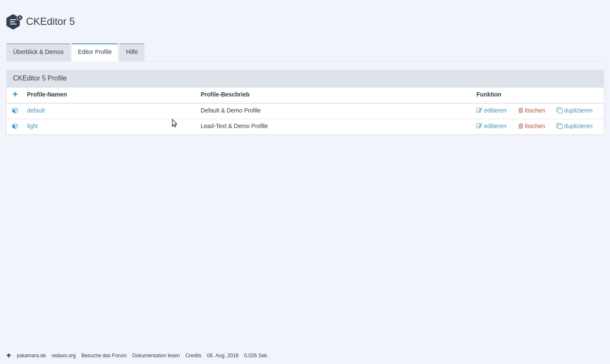610x364 pixels.
Task: Click the cube icon beside light profile
Action: tap(15, 126)
